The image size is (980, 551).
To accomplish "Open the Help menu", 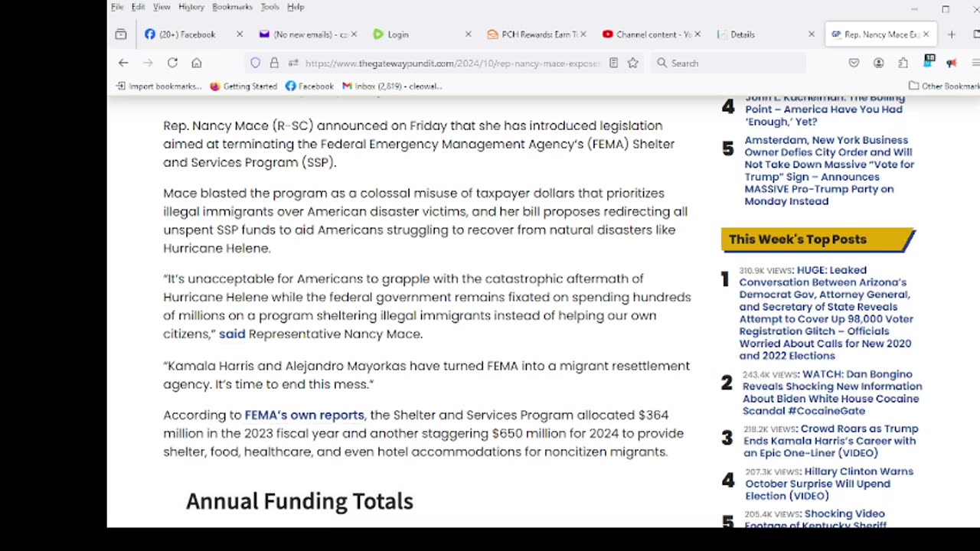I will [x=296, y=7].
